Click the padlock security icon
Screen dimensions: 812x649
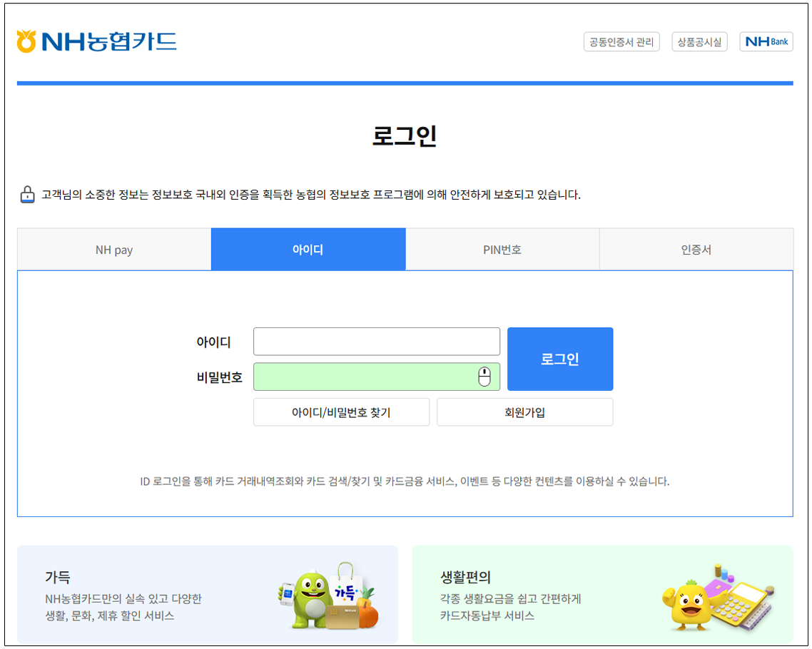click(x=27, y=194)
